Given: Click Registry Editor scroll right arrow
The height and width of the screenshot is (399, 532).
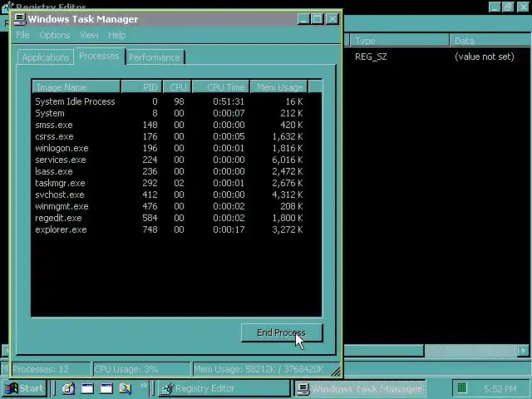Looking at the screenshot, I should [524, 351].
